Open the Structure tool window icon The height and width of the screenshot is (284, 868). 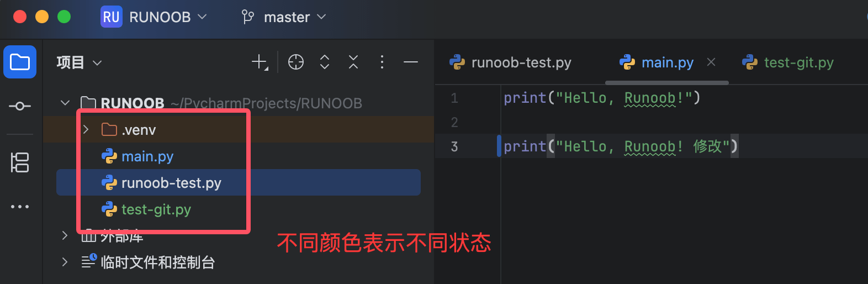click(x=20, y=162)
